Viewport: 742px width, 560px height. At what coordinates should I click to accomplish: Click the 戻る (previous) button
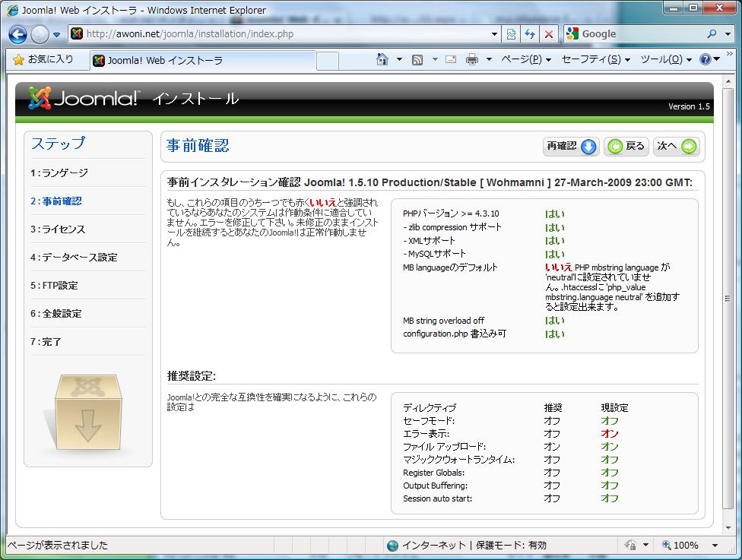point(626,147)
